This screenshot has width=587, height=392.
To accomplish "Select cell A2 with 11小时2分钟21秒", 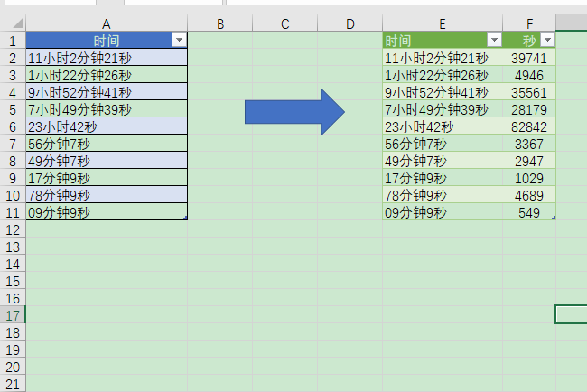I will tap(107, 57).
